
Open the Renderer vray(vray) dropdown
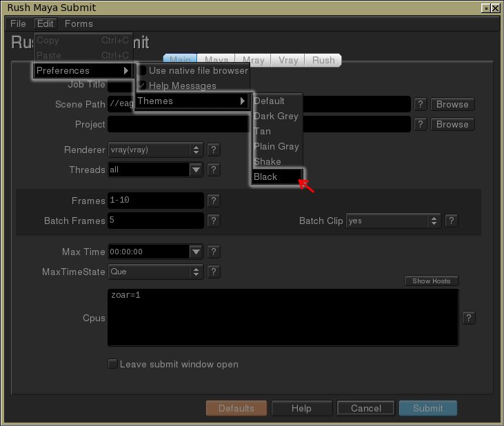pos(156,150)
